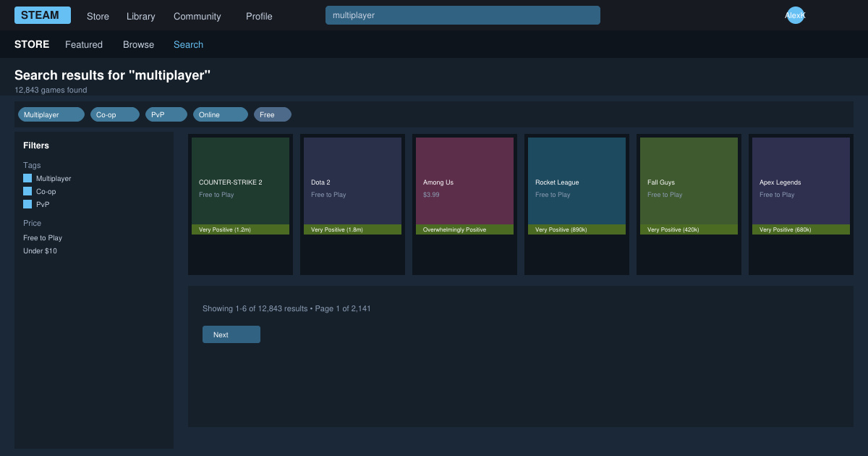This screenshot has width=868, height=456.
Task: Open the Rocket League game card
Action: (576, 204)
